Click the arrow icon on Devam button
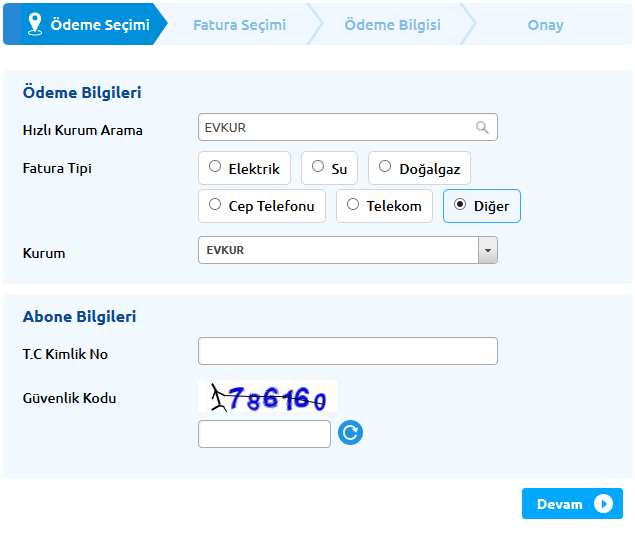 pos(602,504)
